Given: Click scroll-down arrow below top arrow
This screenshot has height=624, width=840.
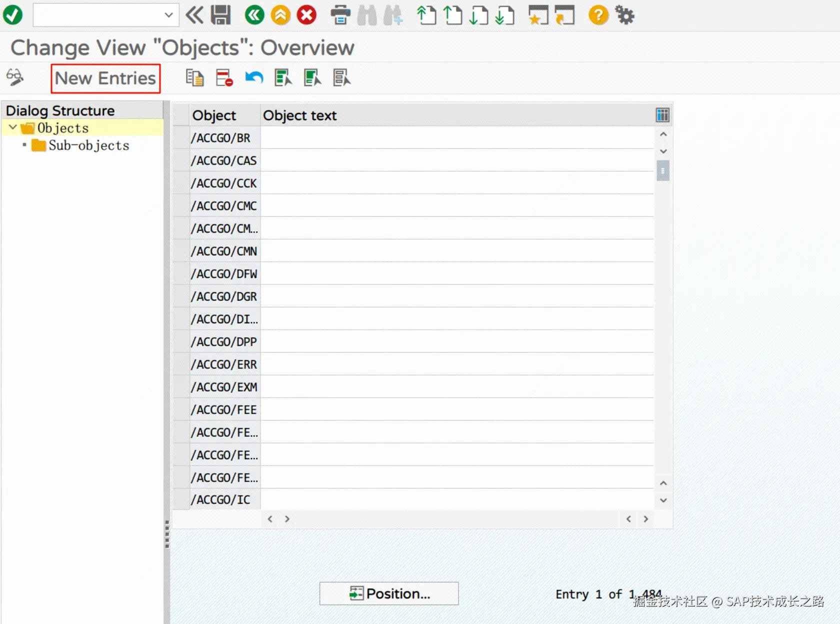Looking at the screenshot, I should [663, 151].
